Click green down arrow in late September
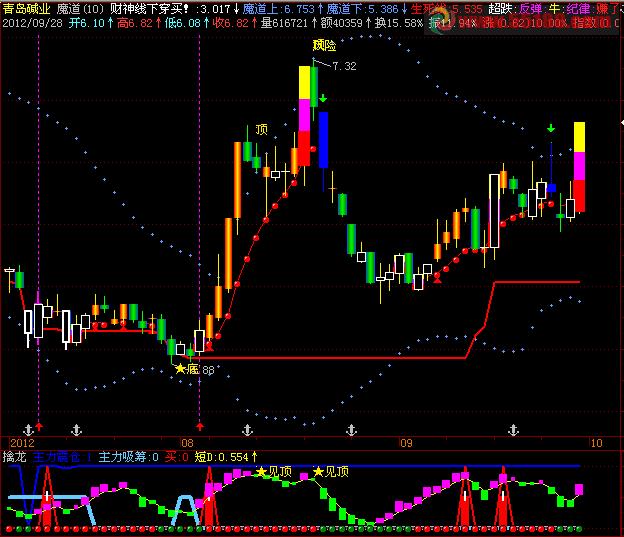 coord(551,128)
